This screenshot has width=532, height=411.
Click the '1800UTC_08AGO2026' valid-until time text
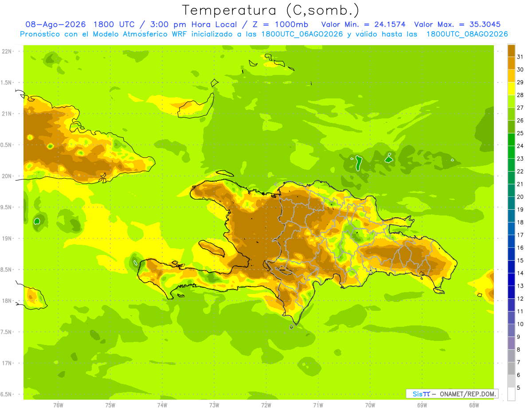click(467, 34)
